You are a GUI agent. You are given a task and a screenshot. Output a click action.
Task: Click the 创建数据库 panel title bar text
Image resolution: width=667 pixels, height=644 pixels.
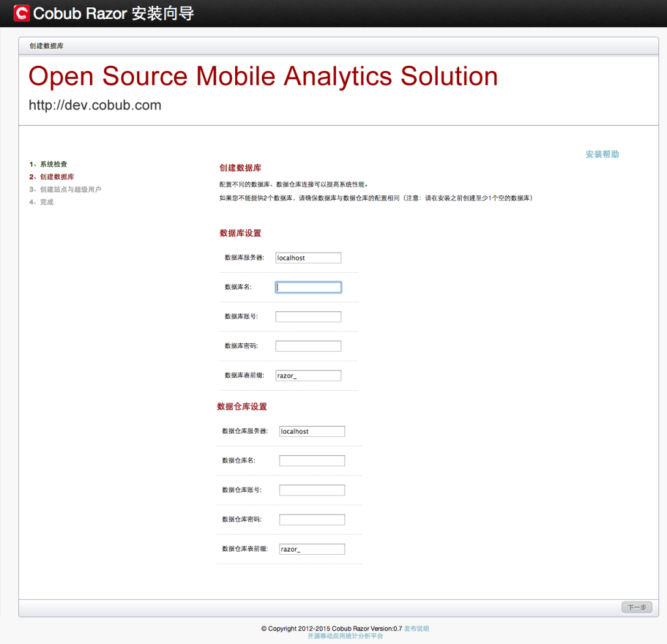point(46,46)
